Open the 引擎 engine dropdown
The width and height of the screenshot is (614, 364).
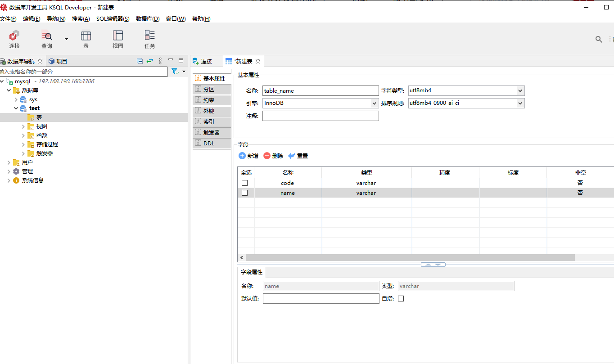pyautogui.click(x=374, y=103)
